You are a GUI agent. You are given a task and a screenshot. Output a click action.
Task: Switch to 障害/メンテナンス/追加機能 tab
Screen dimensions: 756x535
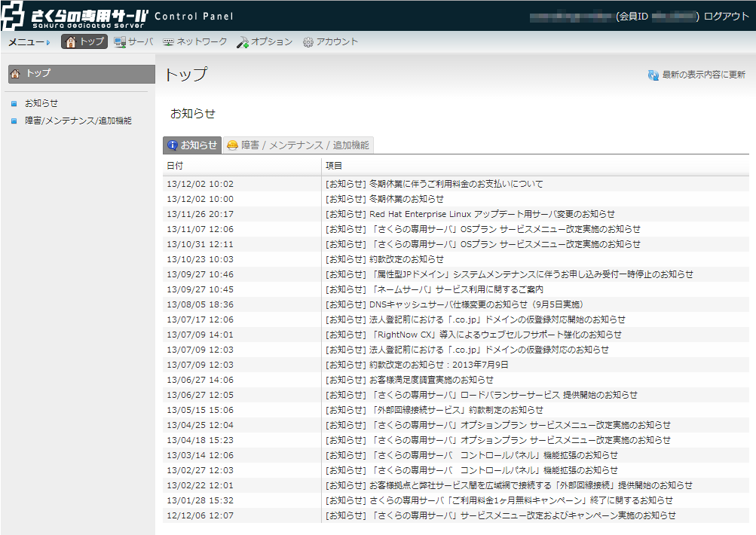(305, 145)
